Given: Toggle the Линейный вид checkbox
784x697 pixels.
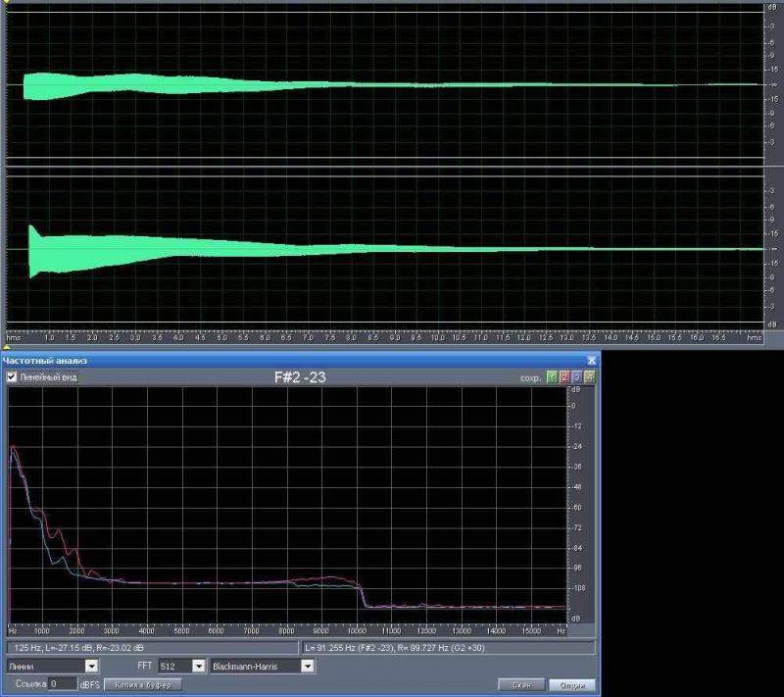Looking at the screenshot, I should (x=12, y=377).
